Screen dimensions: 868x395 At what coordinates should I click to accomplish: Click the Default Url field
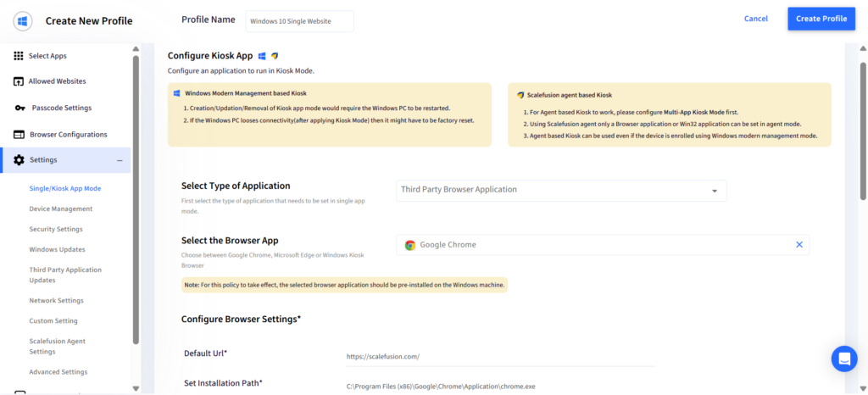pos(500,357)
